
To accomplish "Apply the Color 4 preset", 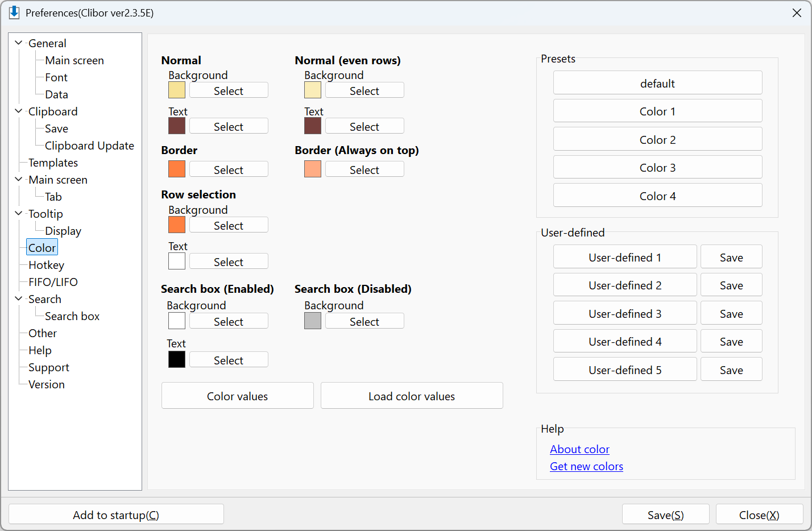I will point(658,196).
